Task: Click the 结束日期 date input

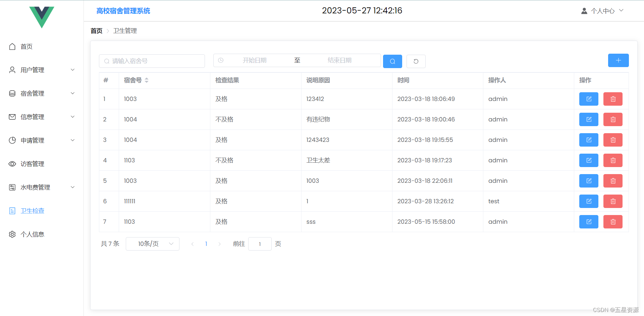Action: (339, 60)
